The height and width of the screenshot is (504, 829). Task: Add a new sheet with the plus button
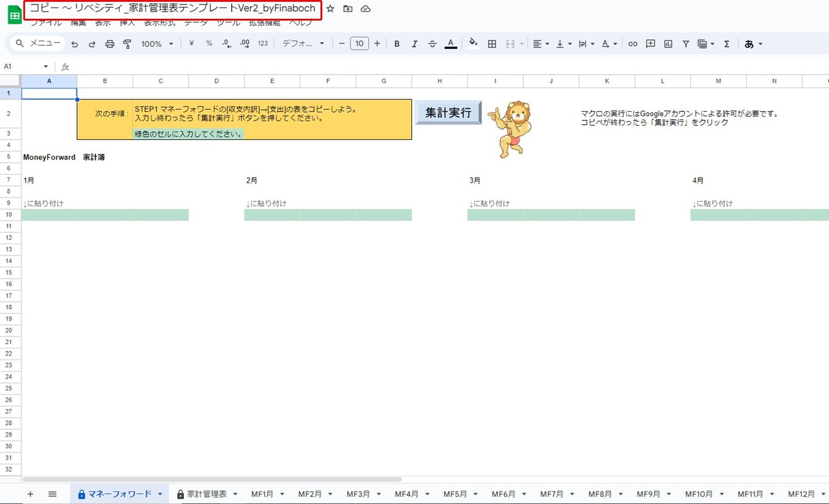coord(30,494)
